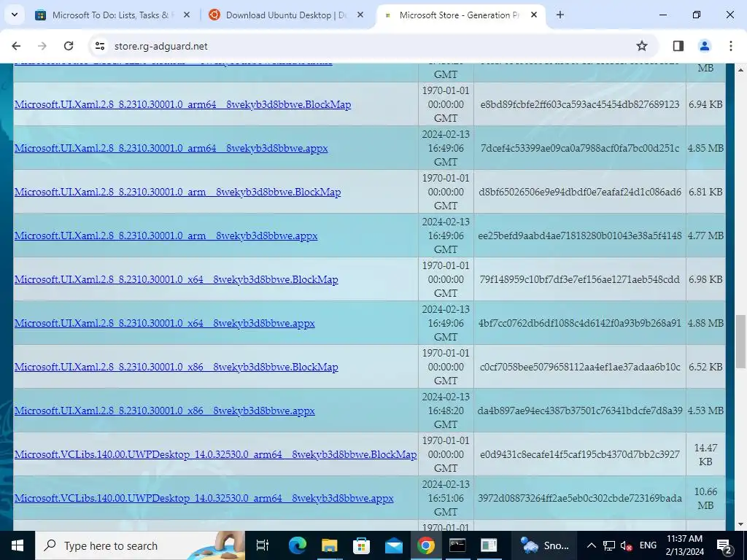Open the Windows Start menu
This screenshot has width=747, height=560.
18,545
